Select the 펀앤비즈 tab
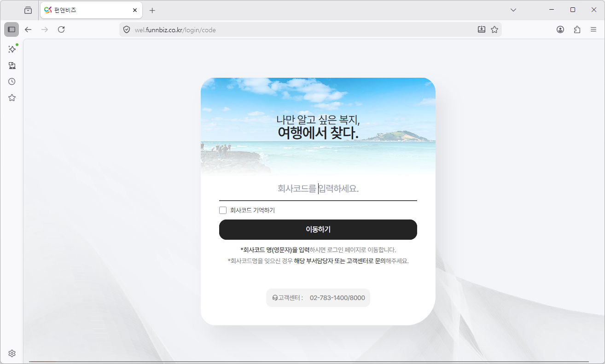Image resolution: width=605 pixels, height=364 pixels. [91, 10]
